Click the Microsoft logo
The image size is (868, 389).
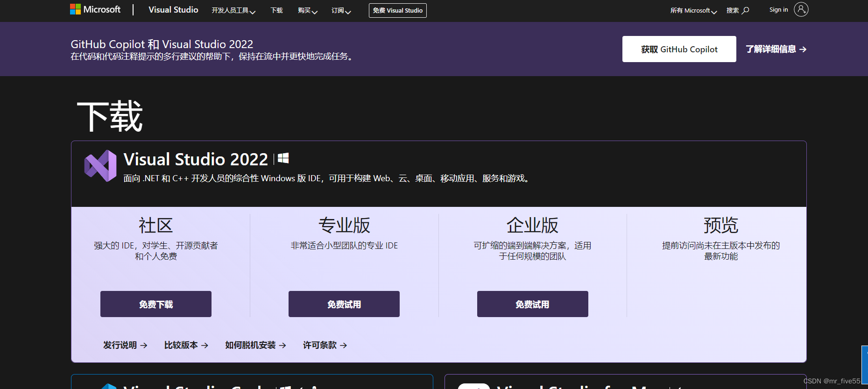tap(95, 9)
